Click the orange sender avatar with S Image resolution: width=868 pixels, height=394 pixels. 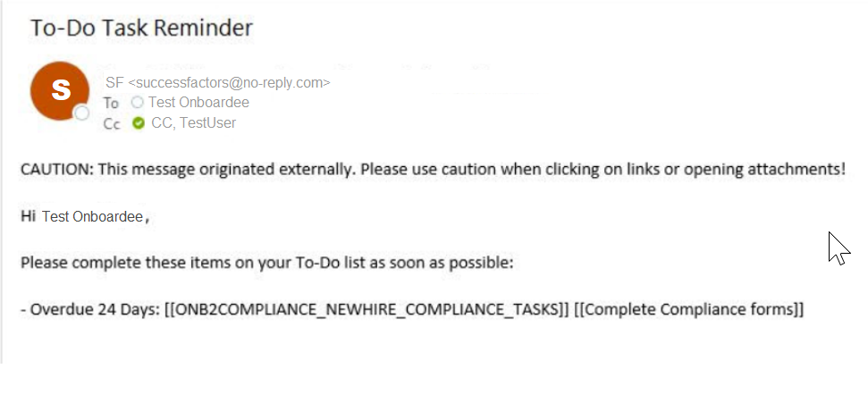tap(60, 91)
